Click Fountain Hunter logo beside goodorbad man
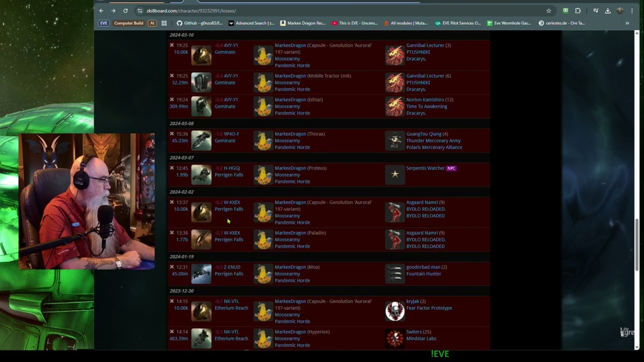Image resolution: width=644 pixels, height=362 pixels. coord(395,274)
